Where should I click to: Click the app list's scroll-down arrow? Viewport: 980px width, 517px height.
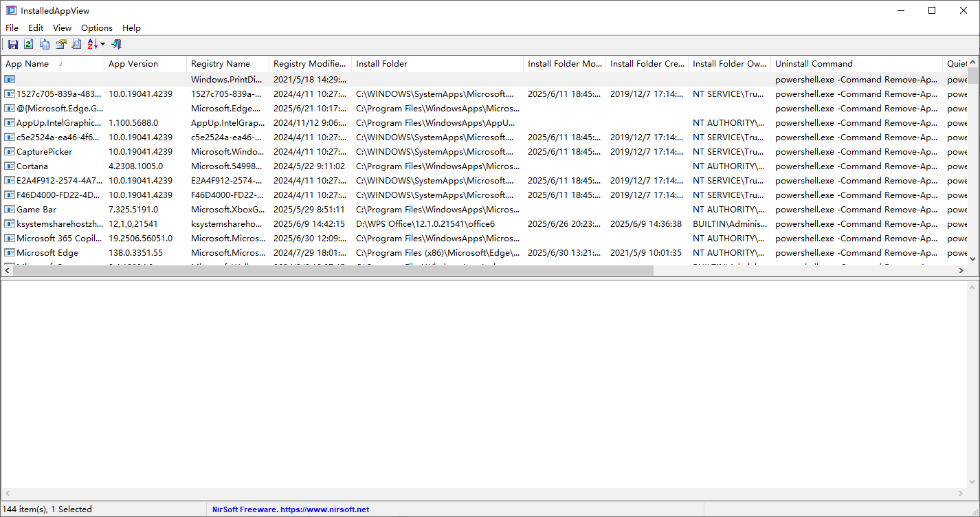coord(972,259)
